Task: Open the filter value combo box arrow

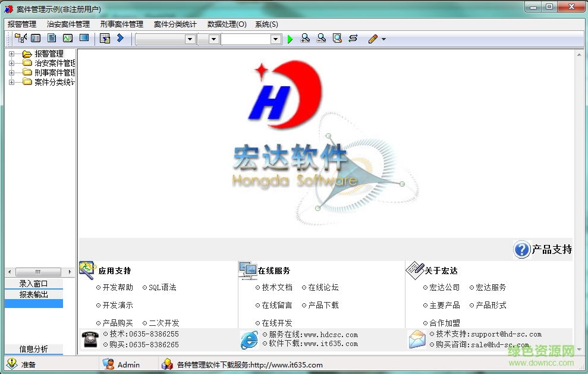Action: coord(276,39)
